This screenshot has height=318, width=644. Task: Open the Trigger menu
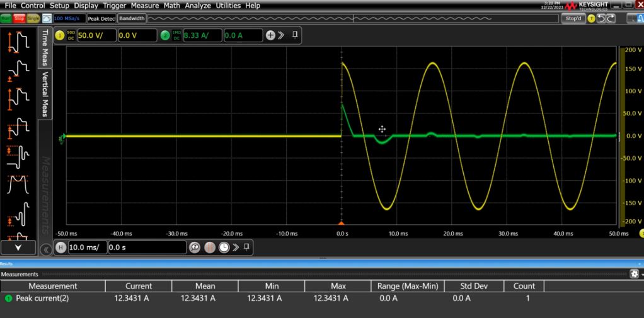pos(115,6)
